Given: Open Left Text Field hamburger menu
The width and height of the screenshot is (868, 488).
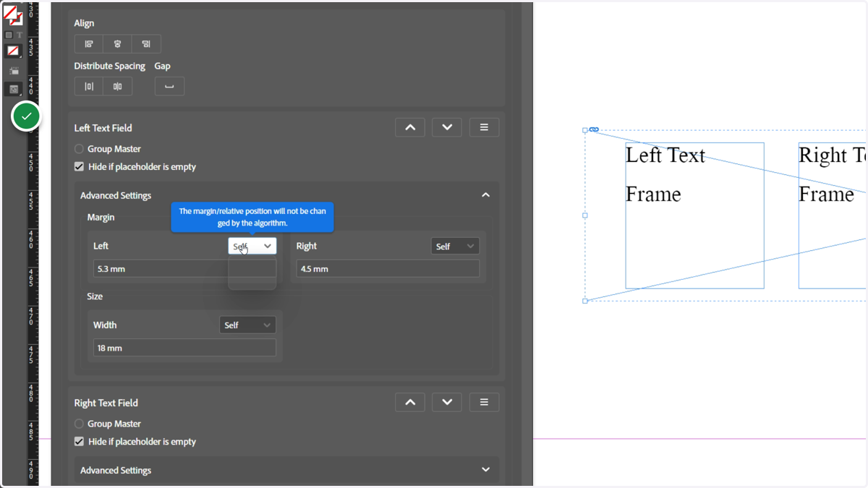Looking at the screenshot, I should (484, 127).
